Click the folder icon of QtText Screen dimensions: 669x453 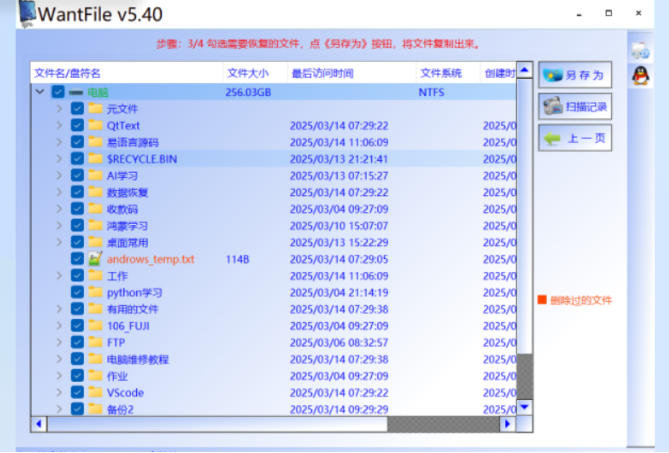(96, 125)
